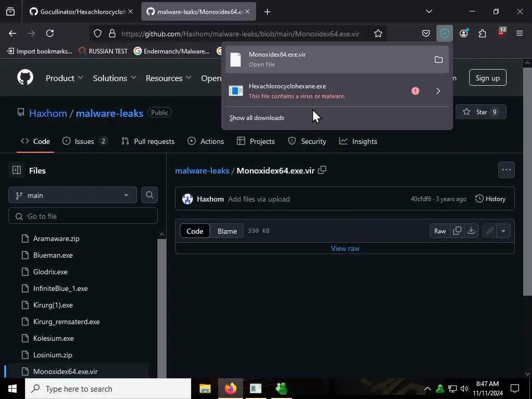Click the red extension icon with badge 12
The height and width of the screenshot is (399, 532).
point(501,33)
